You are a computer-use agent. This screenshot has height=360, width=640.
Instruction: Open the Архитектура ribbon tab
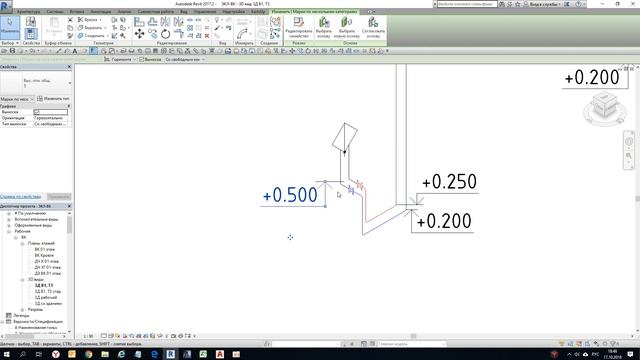tap(28, 12)
